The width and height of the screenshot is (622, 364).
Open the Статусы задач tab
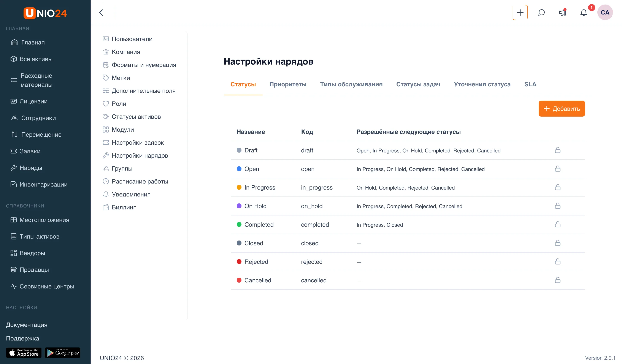click(418, 84)
